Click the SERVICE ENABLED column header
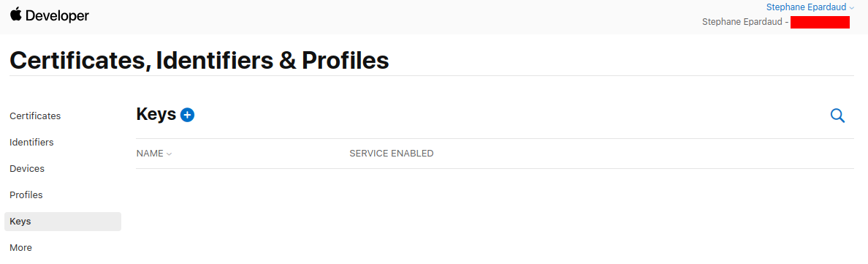 [x=392, y=154]
